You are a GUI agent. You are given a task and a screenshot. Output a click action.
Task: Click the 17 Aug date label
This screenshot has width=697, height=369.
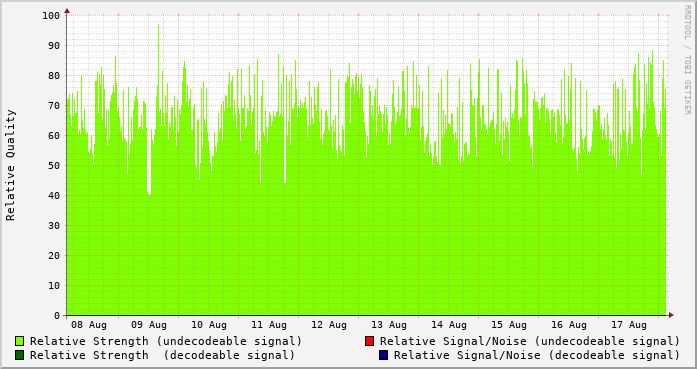pyautogui.click(x=629, y=325)
